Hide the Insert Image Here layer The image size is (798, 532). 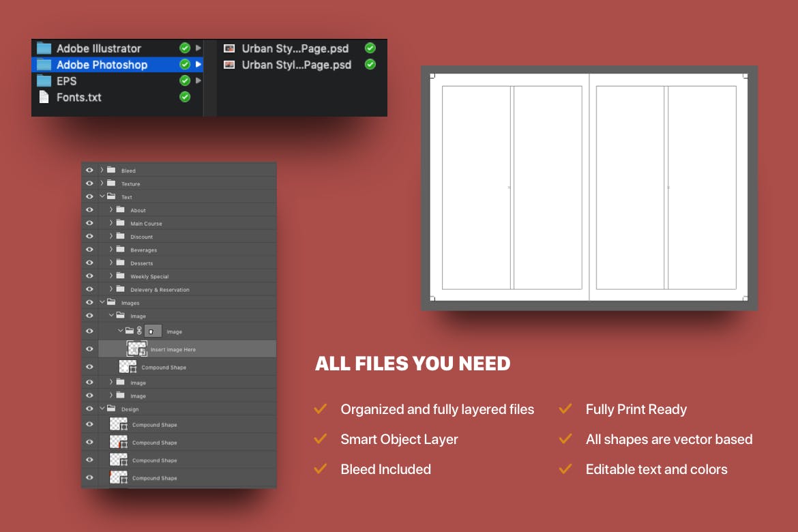click(x=89, y=349)
